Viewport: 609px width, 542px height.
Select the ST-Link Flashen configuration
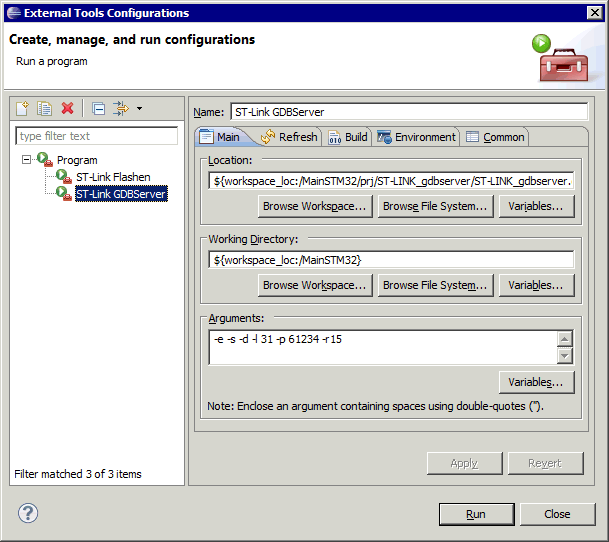click(x=113, y=177)
